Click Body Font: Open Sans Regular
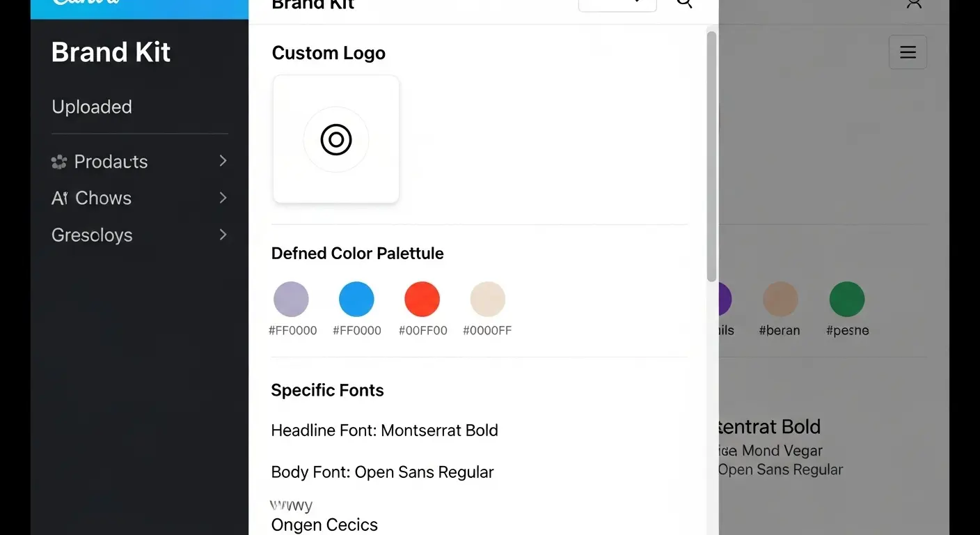 tap(382, 472)
